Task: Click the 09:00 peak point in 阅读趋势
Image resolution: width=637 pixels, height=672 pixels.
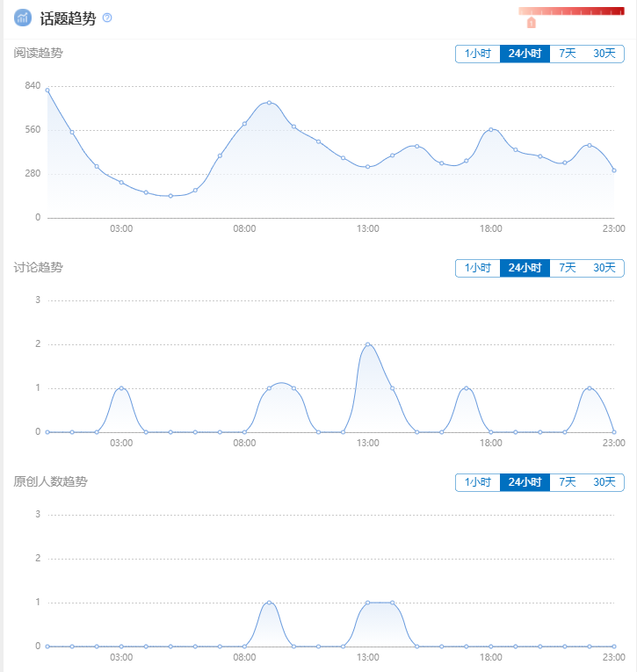Action: tap(269, 103)
